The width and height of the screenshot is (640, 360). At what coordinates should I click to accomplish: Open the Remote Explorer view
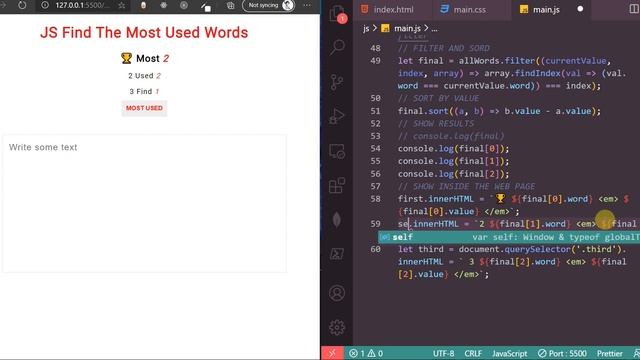pyautogui.click(x=337, y=151)
